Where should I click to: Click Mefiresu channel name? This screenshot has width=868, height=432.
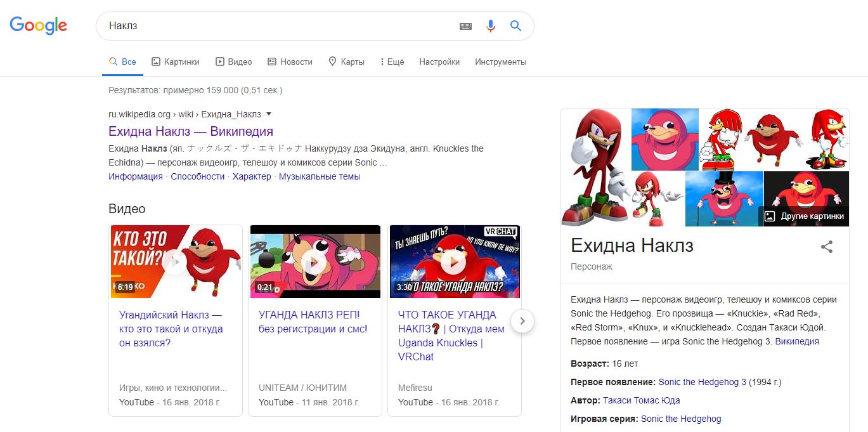pos(415,388)
